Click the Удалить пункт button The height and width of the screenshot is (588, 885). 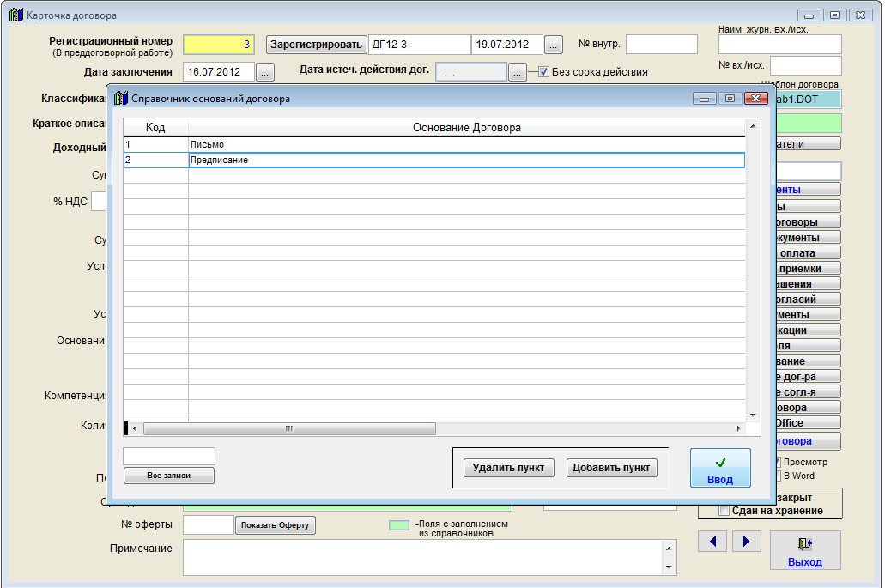(x=508, y=468)
